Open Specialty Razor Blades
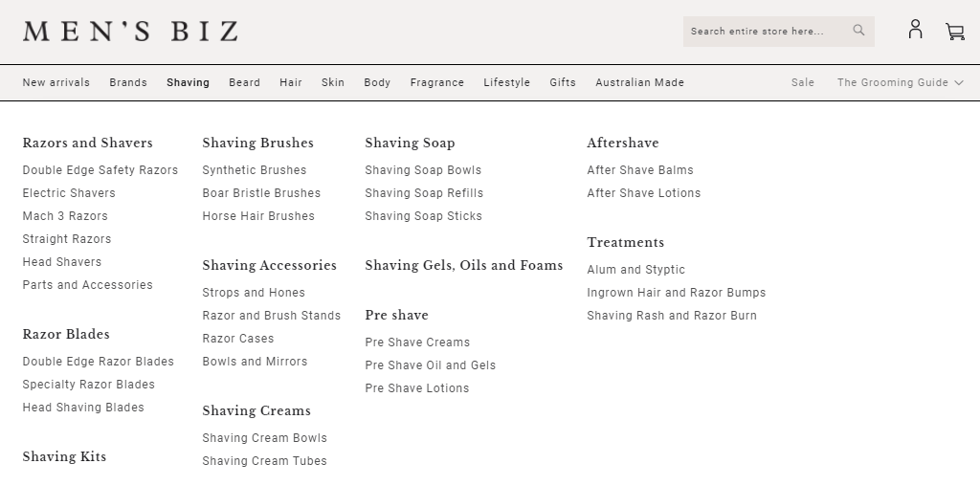Screen dimensions: 980x486 pyautogui.click(x=89, y=385)
